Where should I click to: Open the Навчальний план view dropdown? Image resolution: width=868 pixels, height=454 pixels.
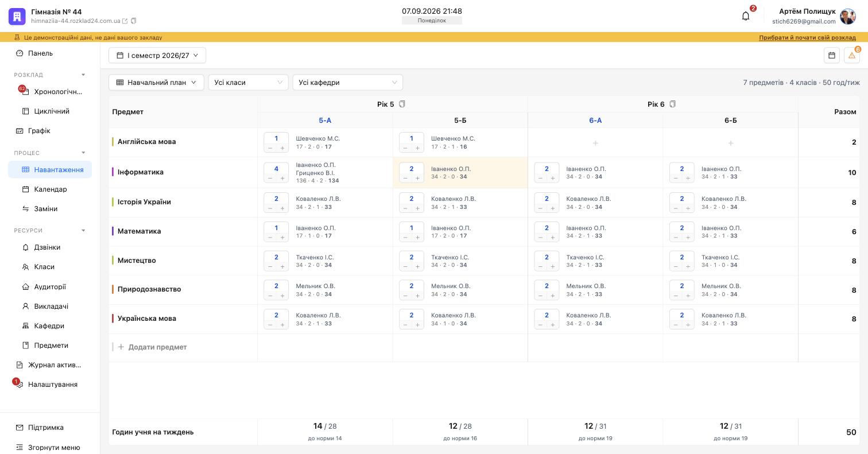pyautogui.click(x=156, y=83)
